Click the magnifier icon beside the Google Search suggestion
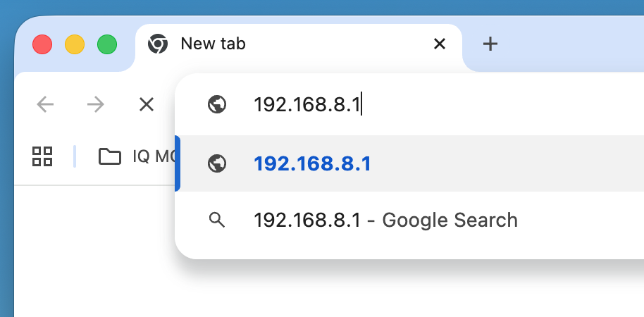 tap(217, 220)
